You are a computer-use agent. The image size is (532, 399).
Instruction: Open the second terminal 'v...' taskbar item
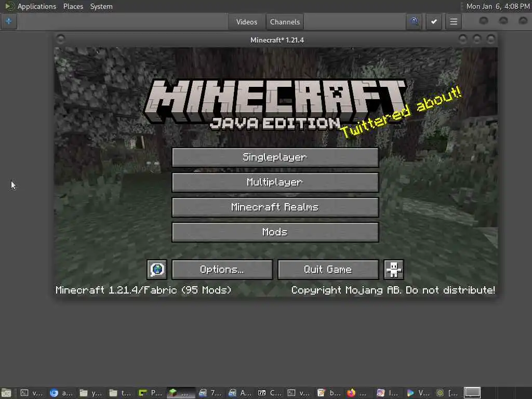pyautogui.click(x=299, y=393)
